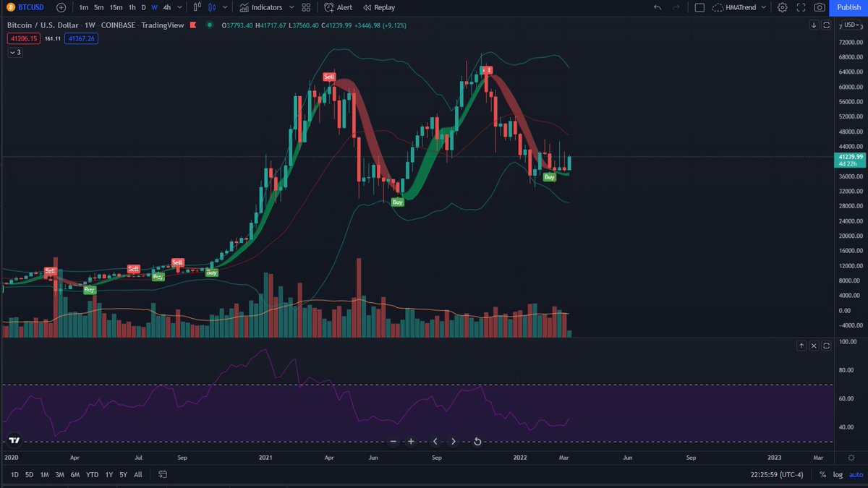Open the layout setup square icon
This screenshot has width=868, height=488.
699,7
